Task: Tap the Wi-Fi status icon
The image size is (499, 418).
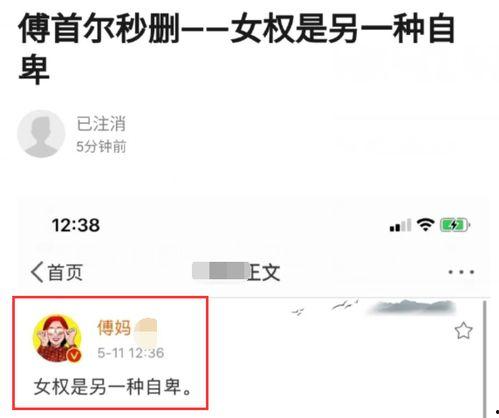Action: coord(425,225)
